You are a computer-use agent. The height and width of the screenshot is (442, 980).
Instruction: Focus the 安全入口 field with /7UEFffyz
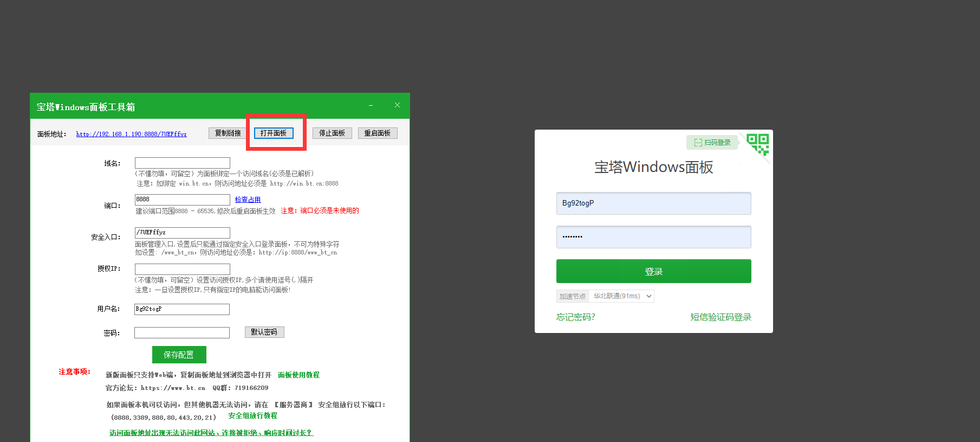[183, 232]
